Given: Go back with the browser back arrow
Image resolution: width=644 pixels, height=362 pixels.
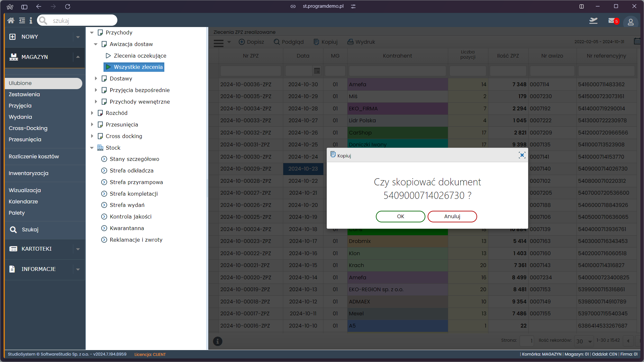Looking at the screenshot, I should 39,6.
